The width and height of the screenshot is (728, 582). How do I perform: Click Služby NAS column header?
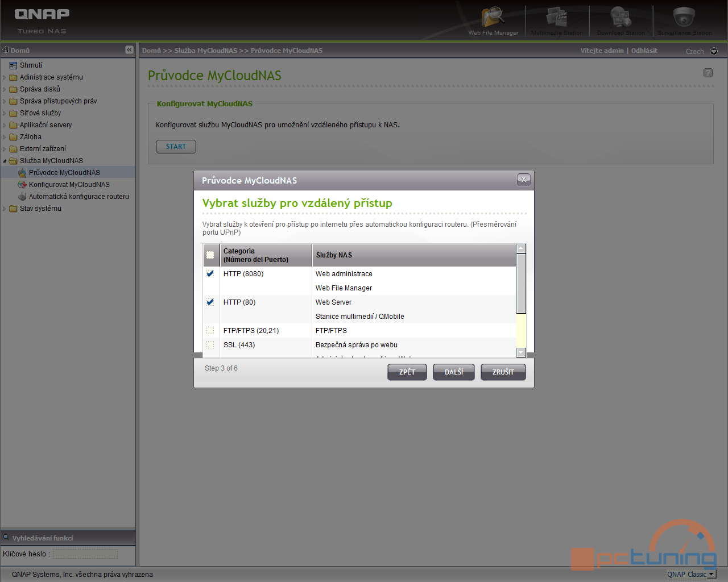[x=414, y=255]
